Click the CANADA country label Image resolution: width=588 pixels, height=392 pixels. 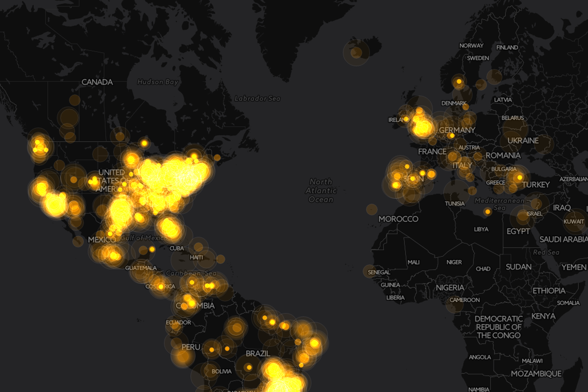tap(97, 82)
